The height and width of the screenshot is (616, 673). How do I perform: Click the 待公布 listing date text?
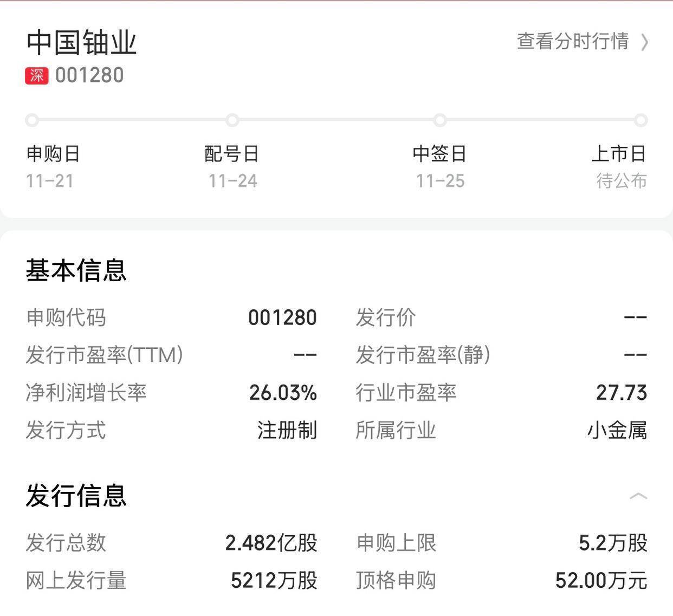[622, 181]
